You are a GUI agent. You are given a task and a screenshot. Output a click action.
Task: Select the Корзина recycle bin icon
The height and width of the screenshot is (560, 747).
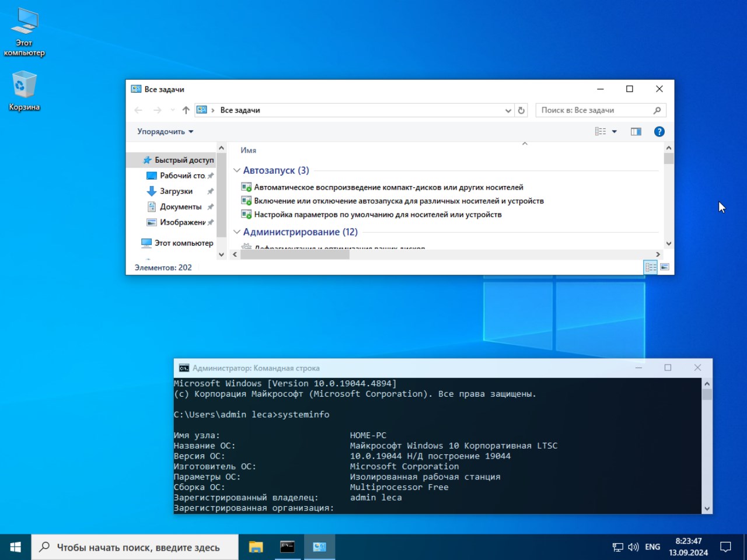(x=24, y=91)
